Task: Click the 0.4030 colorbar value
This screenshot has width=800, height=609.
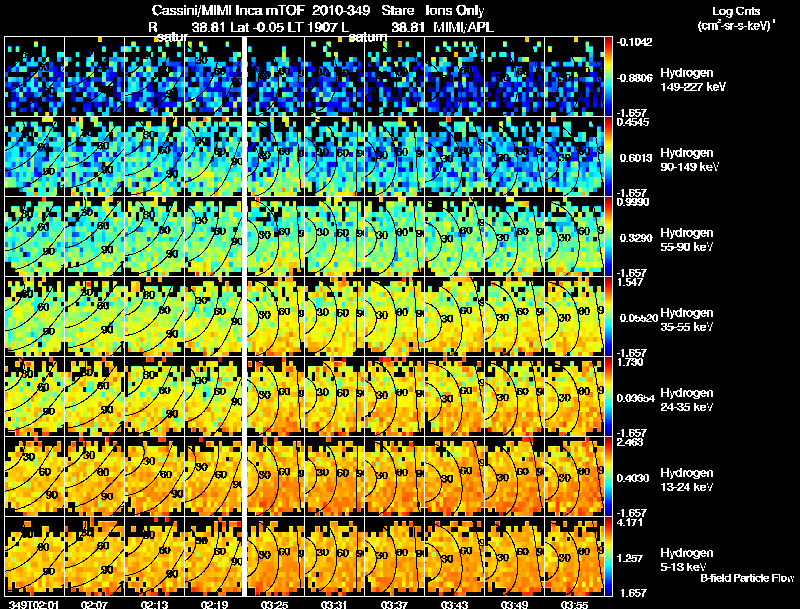Action: coord(633,478)
